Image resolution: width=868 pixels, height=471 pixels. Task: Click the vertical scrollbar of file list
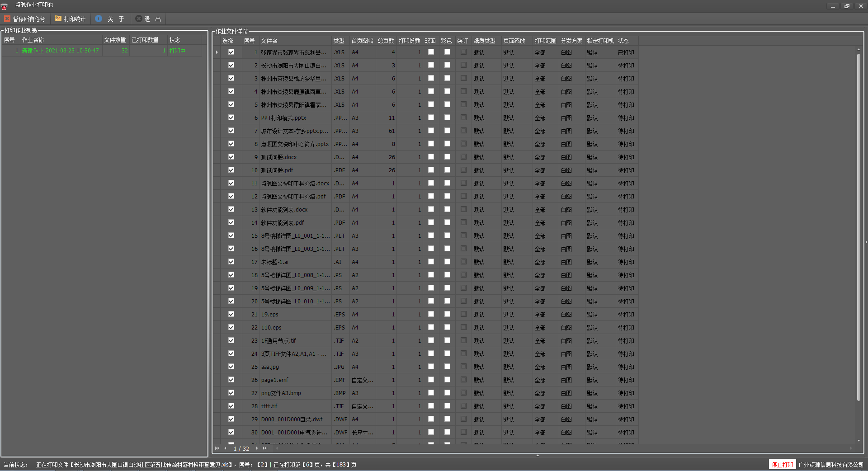pyautogui.click(x=858, y=226)
